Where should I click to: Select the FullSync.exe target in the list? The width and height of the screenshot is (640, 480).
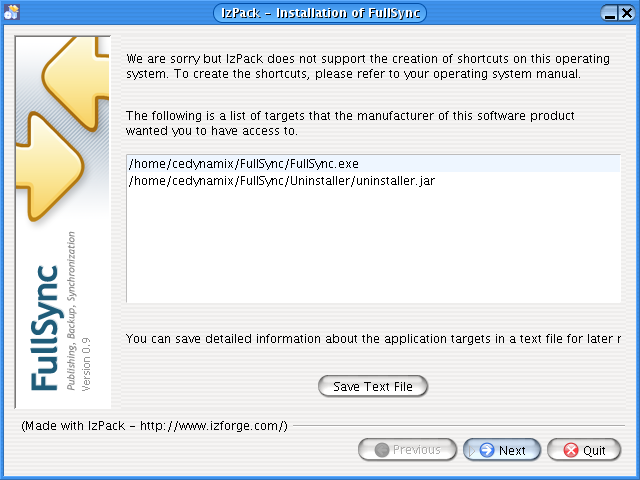pos(373,164)
